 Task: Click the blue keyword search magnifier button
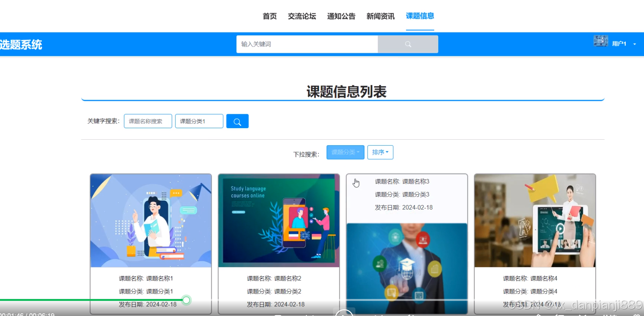[x=237, y=121]
